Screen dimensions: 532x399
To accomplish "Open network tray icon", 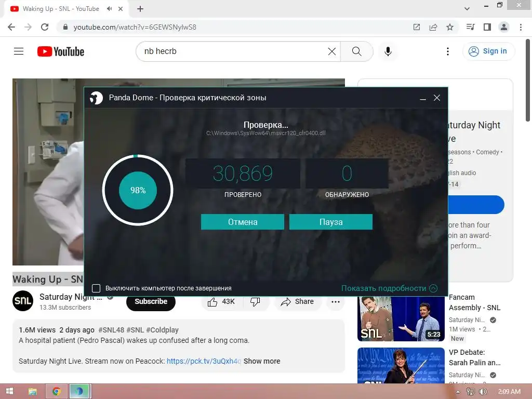I will coord(471,392).
